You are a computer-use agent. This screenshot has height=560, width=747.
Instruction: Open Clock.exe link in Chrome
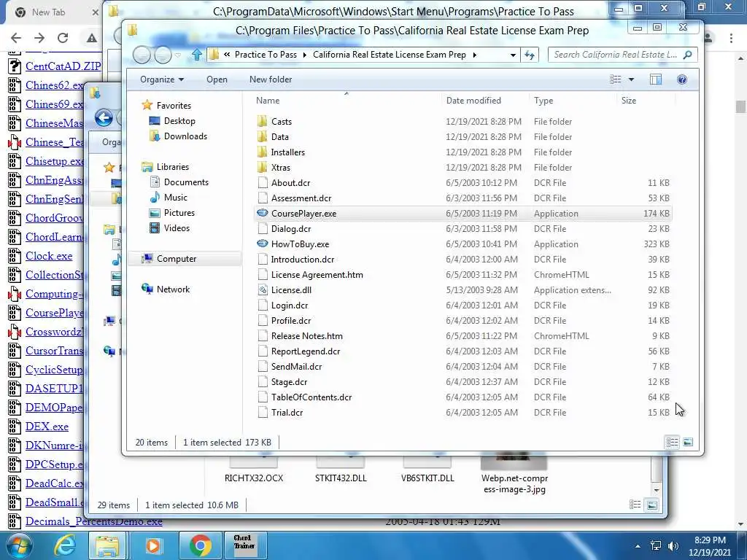[x=49, y=256]
